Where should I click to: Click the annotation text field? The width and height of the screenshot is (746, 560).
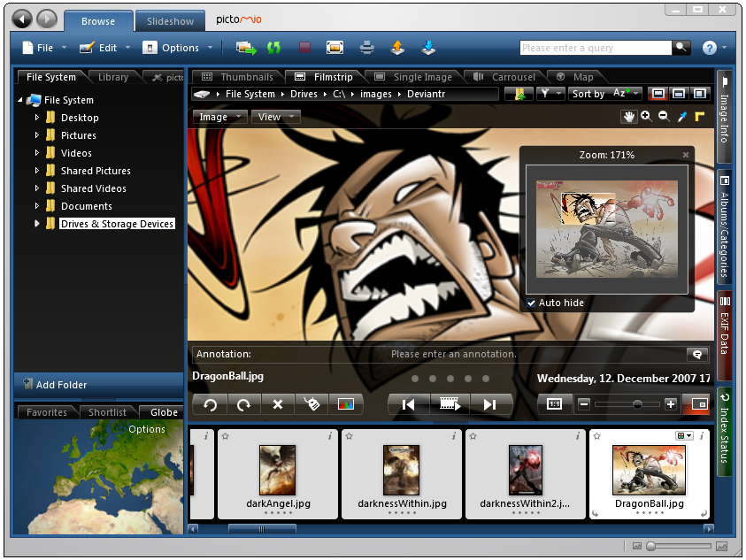[453, 354]
